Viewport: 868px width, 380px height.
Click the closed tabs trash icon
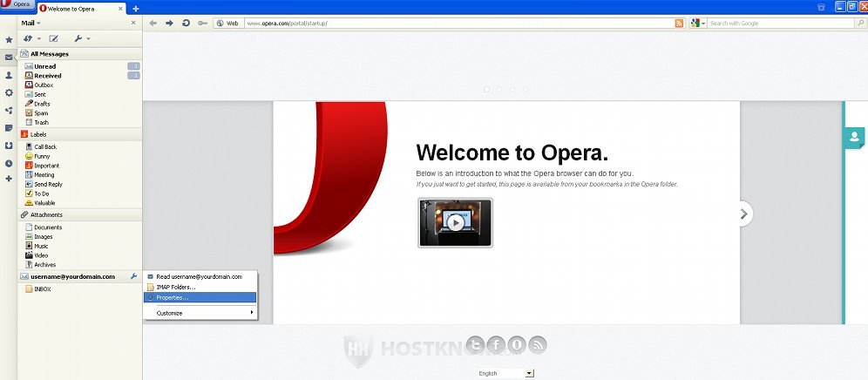(821, 7)
